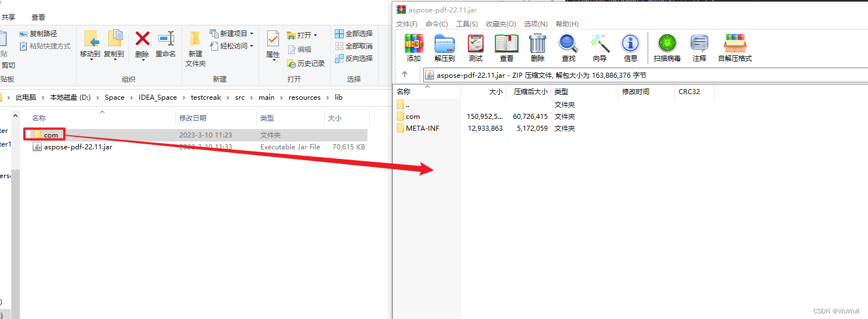Viewport: 868px width, 319px height.
Task: Click Select none (全部取消)
Action: point(354,46)
